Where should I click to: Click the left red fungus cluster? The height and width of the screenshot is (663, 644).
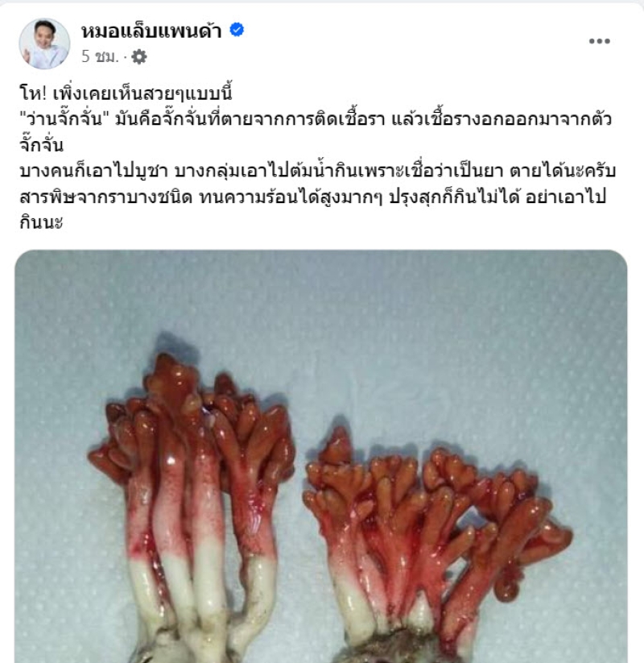click(190, 457)
